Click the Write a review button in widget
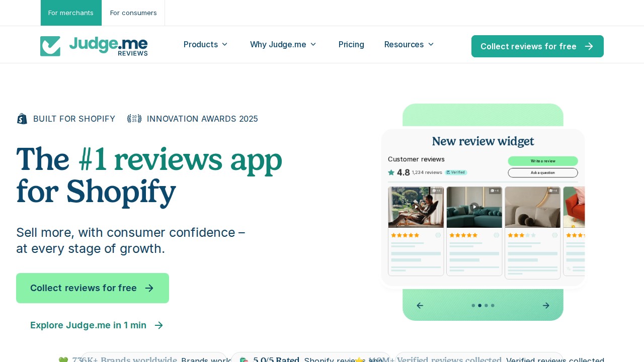The height and width of the screenshot is (362, 644). tap(543, 161)
